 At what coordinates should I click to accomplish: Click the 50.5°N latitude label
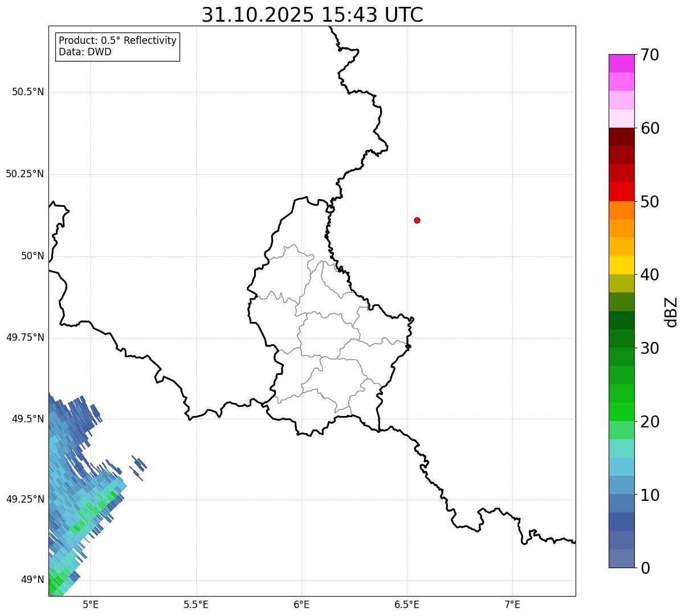click(28, 92)
